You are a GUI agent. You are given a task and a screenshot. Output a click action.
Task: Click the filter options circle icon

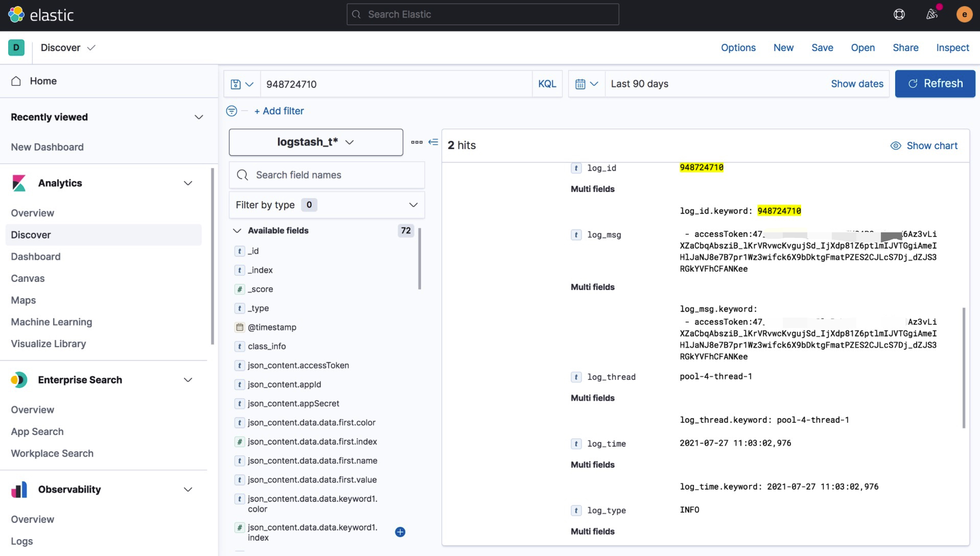(231, 111)
